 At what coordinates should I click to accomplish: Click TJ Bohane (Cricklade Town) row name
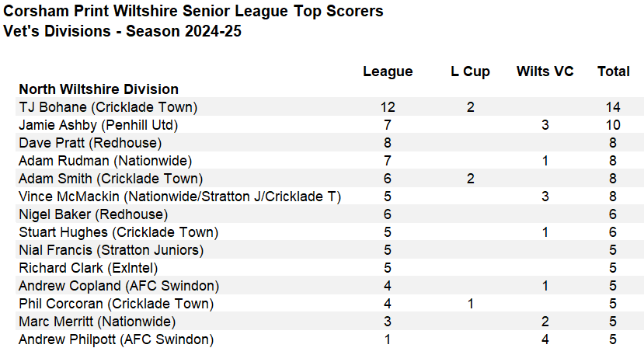point(108,107)
